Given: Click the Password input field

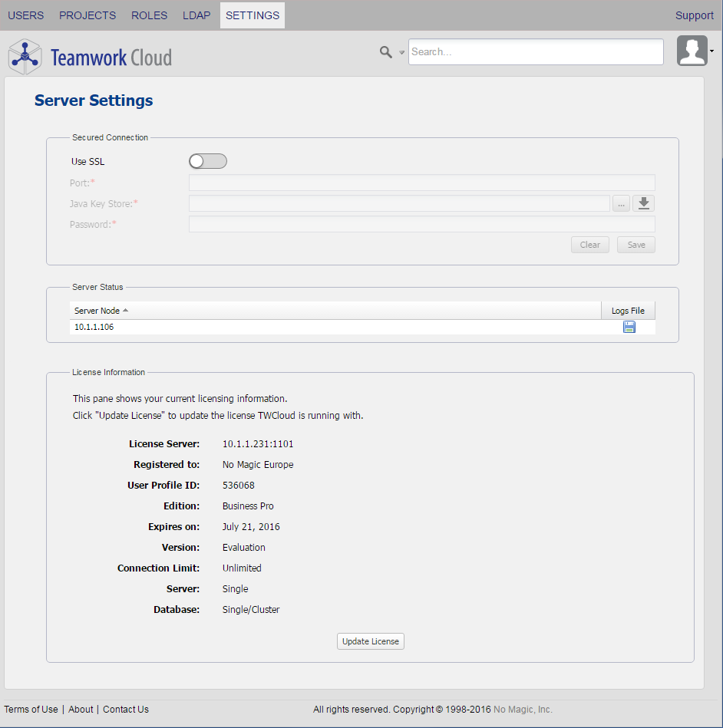Looking at the screenshot, I should point(422,224).
